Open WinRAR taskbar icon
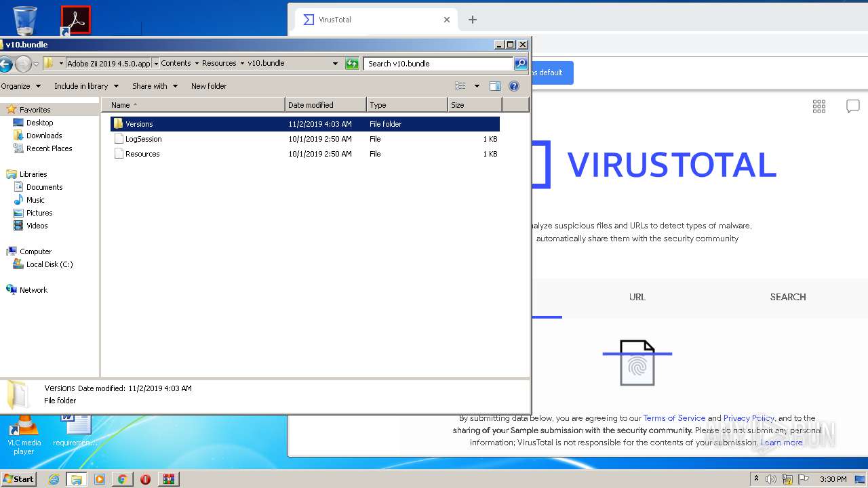Image resolution: width=868 pixels, height=488 pixels. [168, 479]
